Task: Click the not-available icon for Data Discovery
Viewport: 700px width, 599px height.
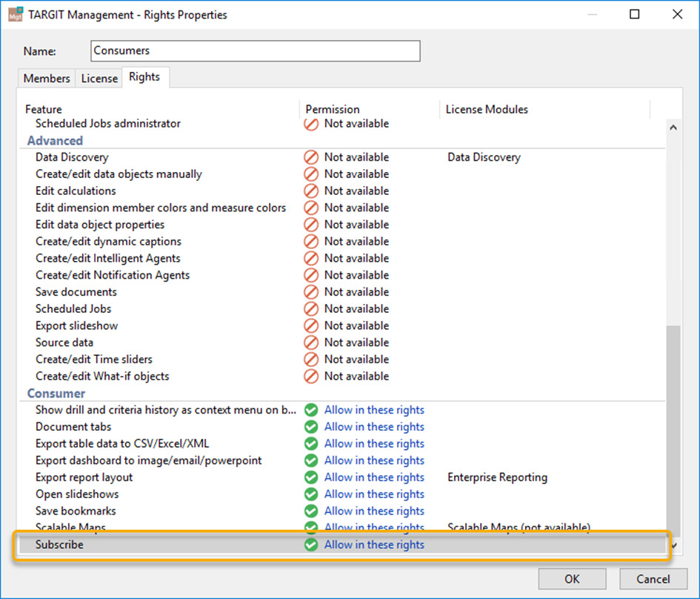Action: 311,157
